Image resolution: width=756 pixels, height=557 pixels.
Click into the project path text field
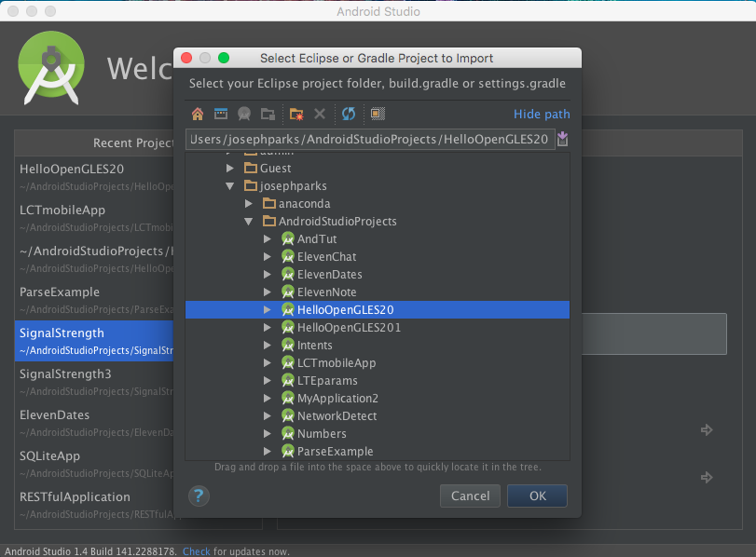[370, 140]
